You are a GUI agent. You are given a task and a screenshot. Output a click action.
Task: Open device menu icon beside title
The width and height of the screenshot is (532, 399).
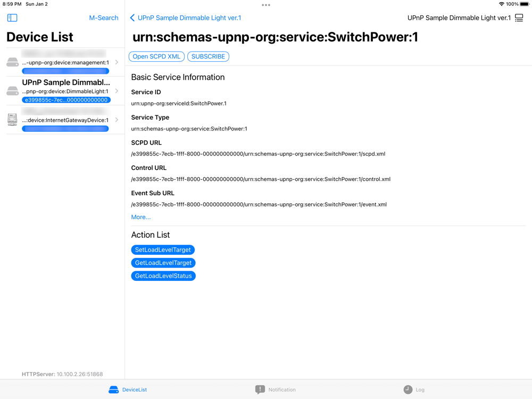pos(519,18)
